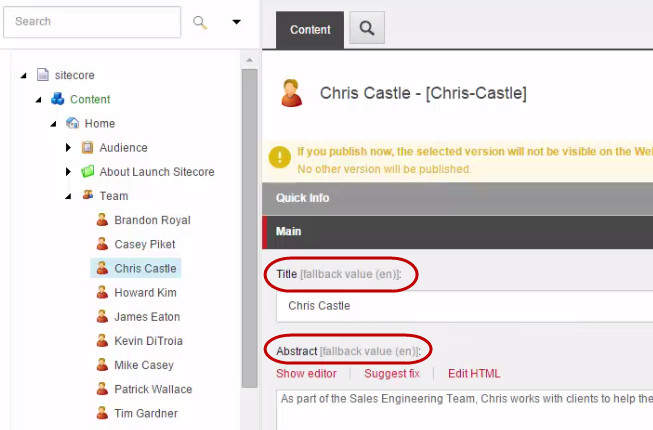
Task: Click the About Launch Sitecore folder icon
Action: pyautogui.click(x=87, y=172)
